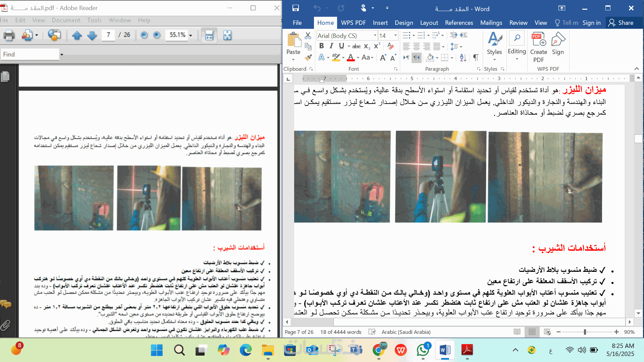Click Adobe Reader print icon
644x362 pixels.
pyautogui.click(x=9, y=35)
